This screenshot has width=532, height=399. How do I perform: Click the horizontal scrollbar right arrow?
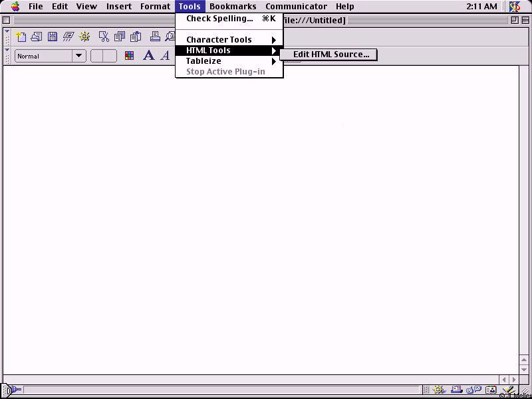pos(513,380)
